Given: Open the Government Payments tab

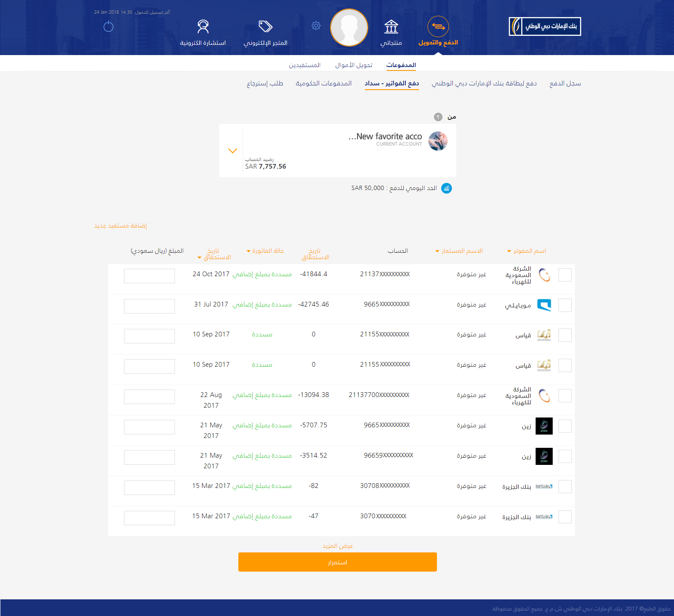Looking at the screenshot, I should pos(323,83).
